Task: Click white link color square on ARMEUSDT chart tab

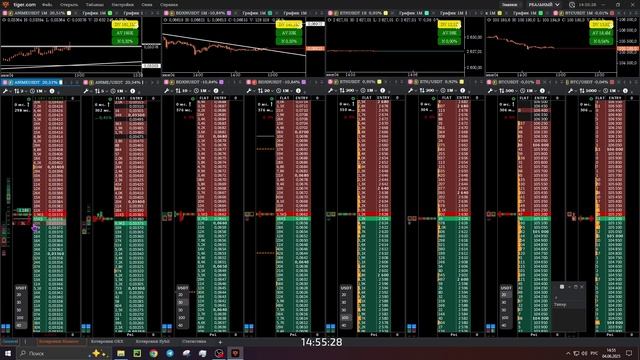Action: (69, 13)
